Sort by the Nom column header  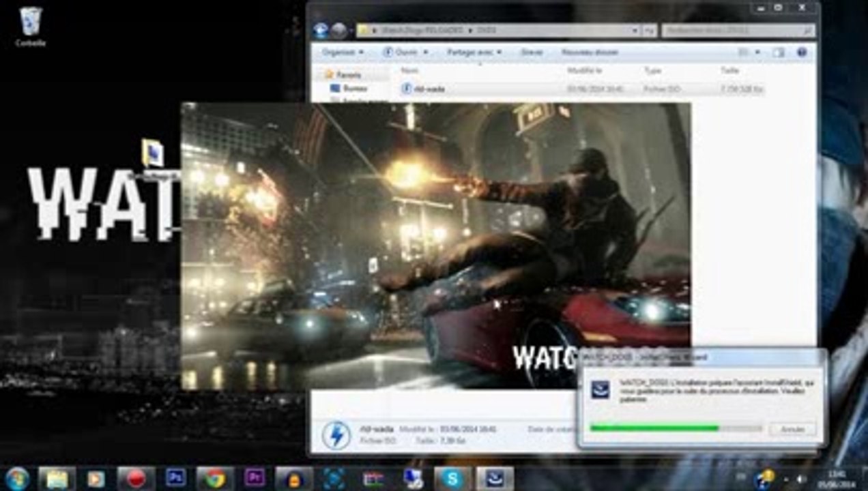click(409, 70)
